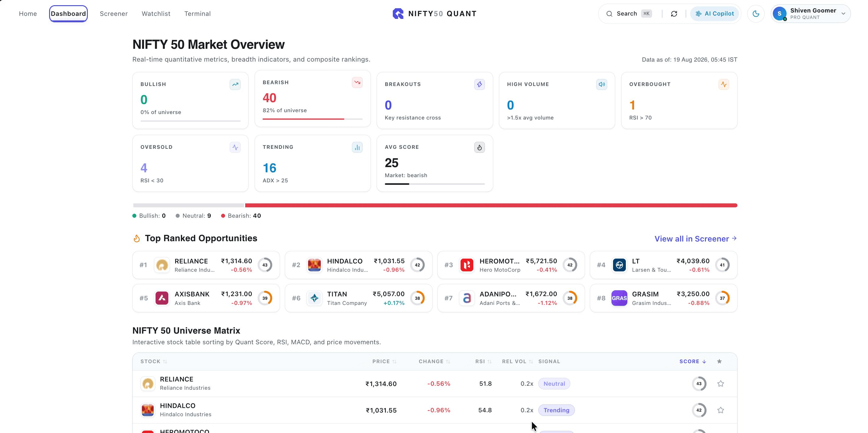Click the Trending bar chart icon
The image size is (868, 433).
pos(357,147)
